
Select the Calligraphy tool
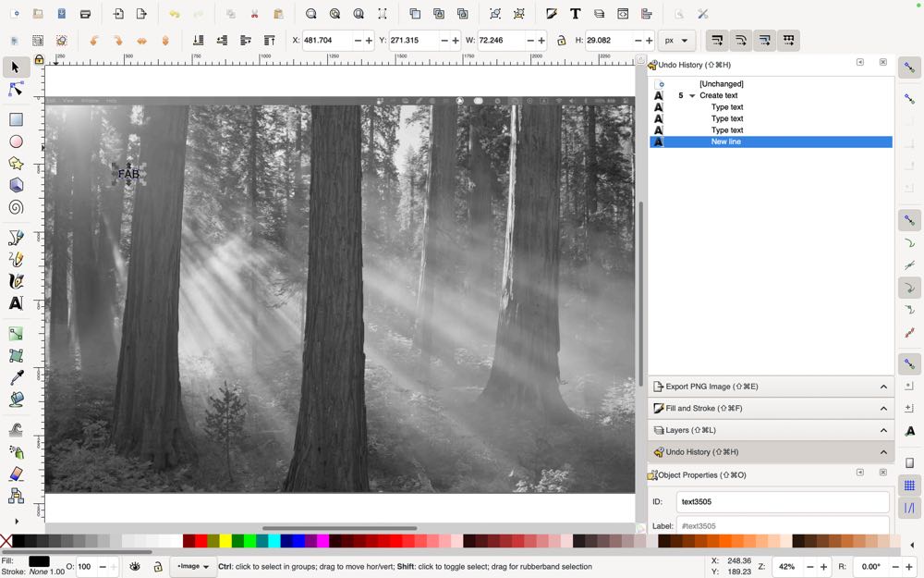(16, 281)
